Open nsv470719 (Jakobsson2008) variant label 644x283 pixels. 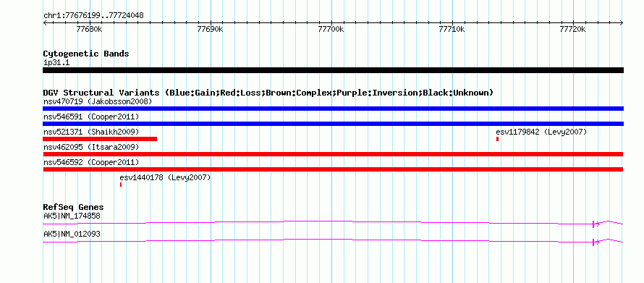point(98,101)
